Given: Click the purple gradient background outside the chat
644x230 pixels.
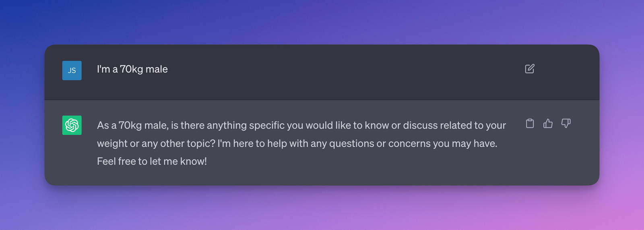Looking at the screenshot, I should (x=322, y=209).
